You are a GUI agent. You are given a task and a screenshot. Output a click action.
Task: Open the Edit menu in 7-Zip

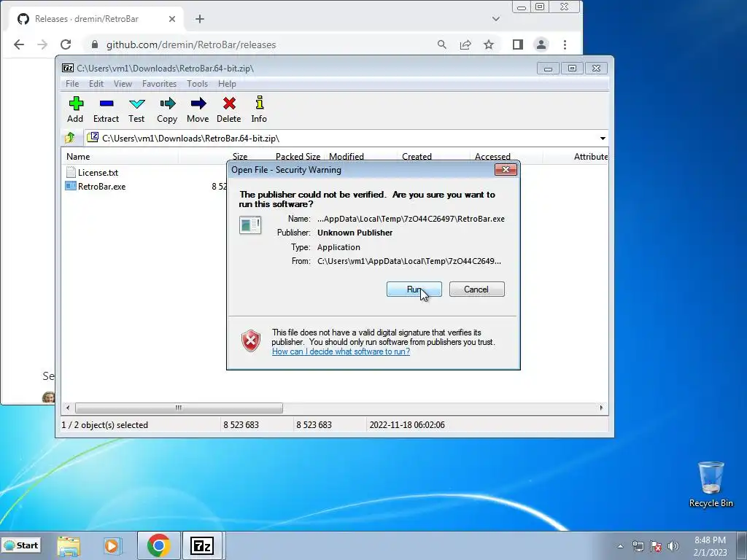point(96,83)
